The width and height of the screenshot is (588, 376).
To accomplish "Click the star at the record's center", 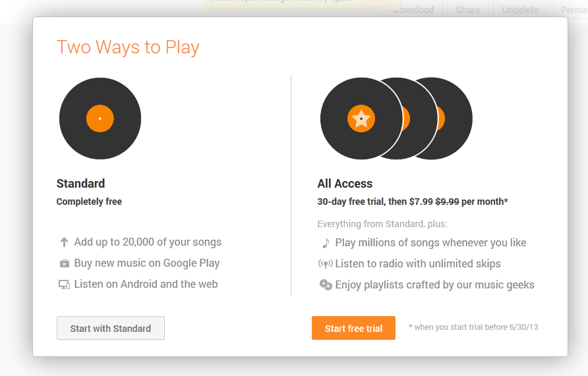I will [361, 119].
